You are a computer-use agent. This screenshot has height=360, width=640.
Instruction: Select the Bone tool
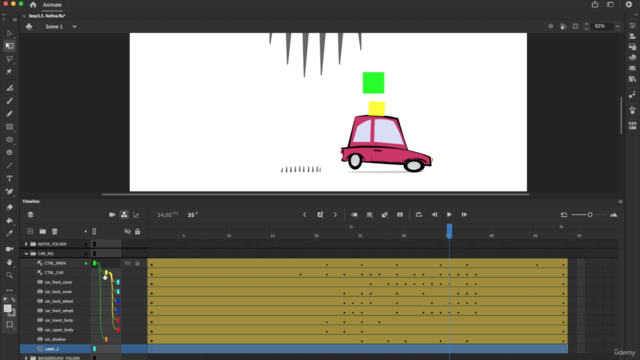pos(9,191)
